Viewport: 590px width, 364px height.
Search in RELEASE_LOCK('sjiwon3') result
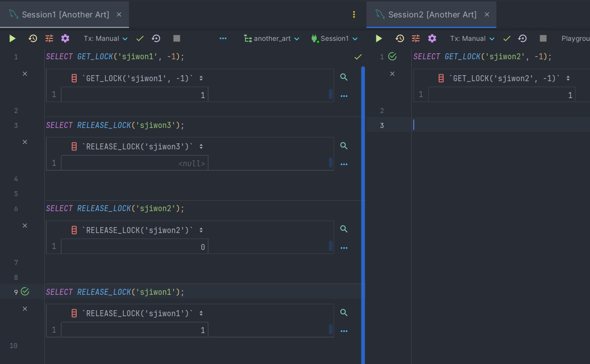(x=344, y=146)
